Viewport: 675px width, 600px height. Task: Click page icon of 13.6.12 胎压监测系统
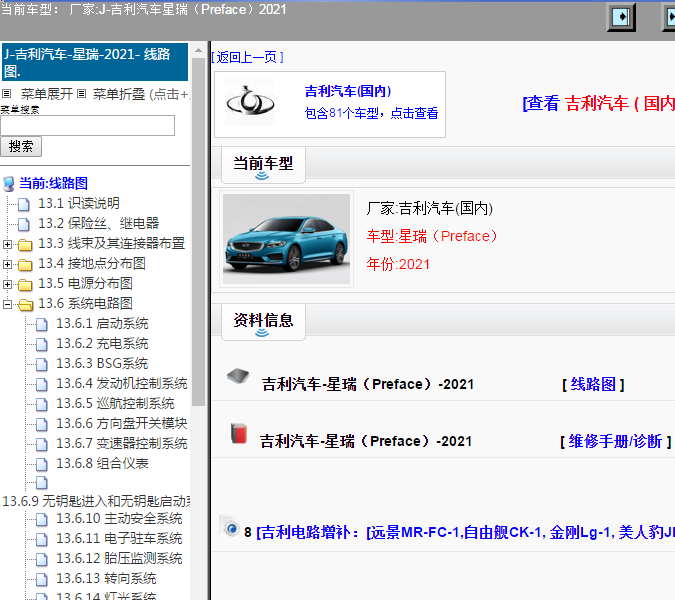click(x=42, y=560)
